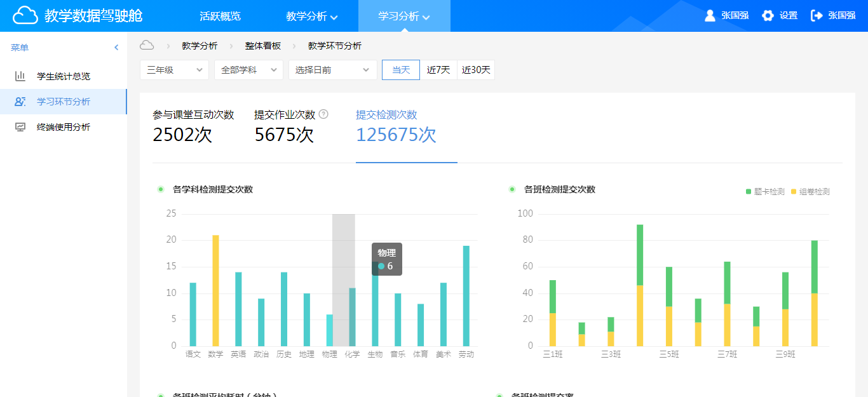The width and height of the screenshot is (868, 397).
Task: Click the 近7天 button
Action: click(x=438, y=70)
